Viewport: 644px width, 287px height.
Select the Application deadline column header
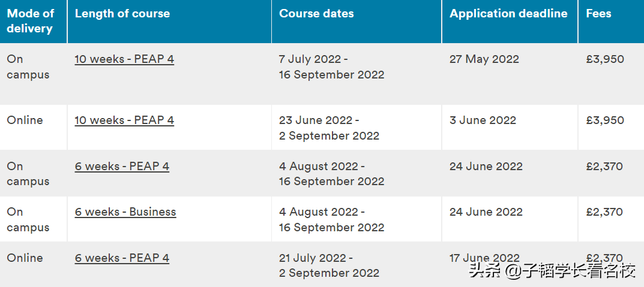point(508,14)
